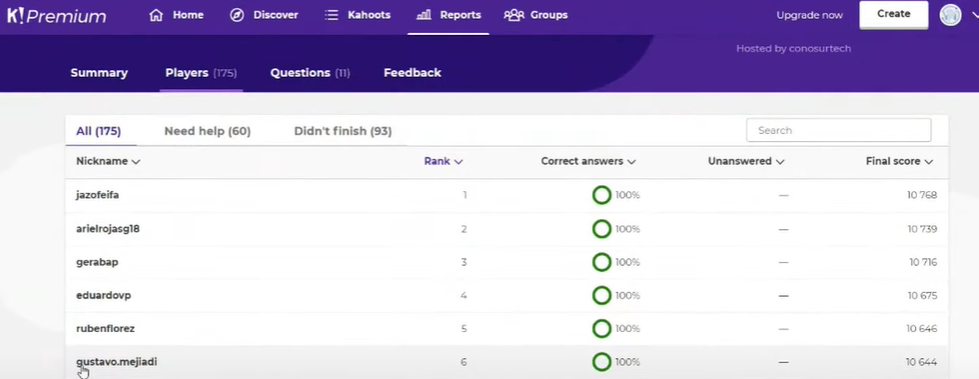The image size is (979, 379).
Task: Click the green 100% ring for jazofeifa
Action: click(601, 195)
